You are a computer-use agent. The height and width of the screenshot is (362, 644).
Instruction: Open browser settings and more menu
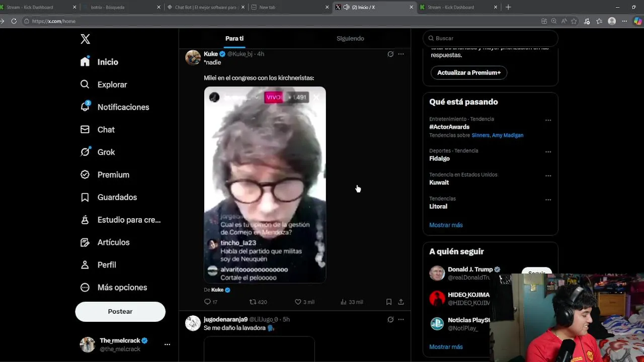pos(624,21)
